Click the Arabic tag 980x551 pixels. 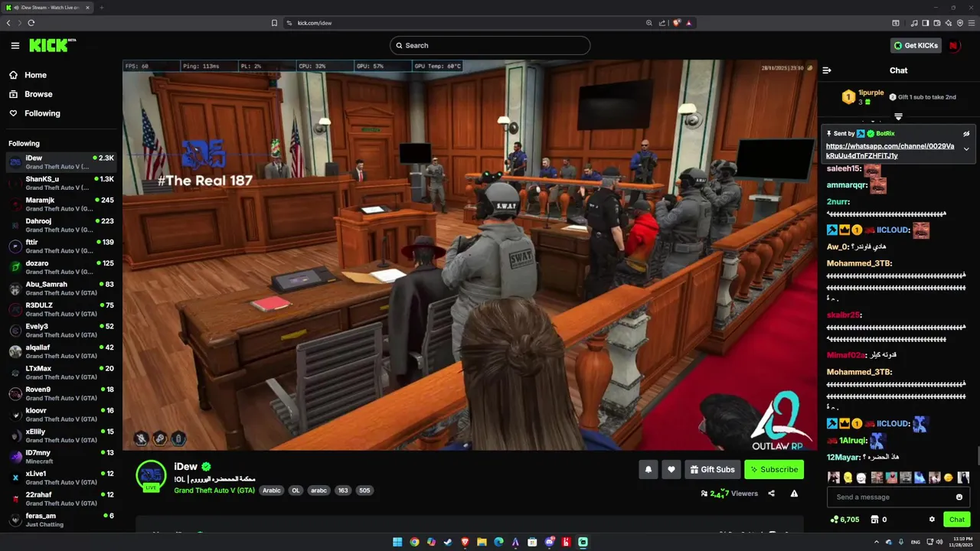tap(272, 491)
